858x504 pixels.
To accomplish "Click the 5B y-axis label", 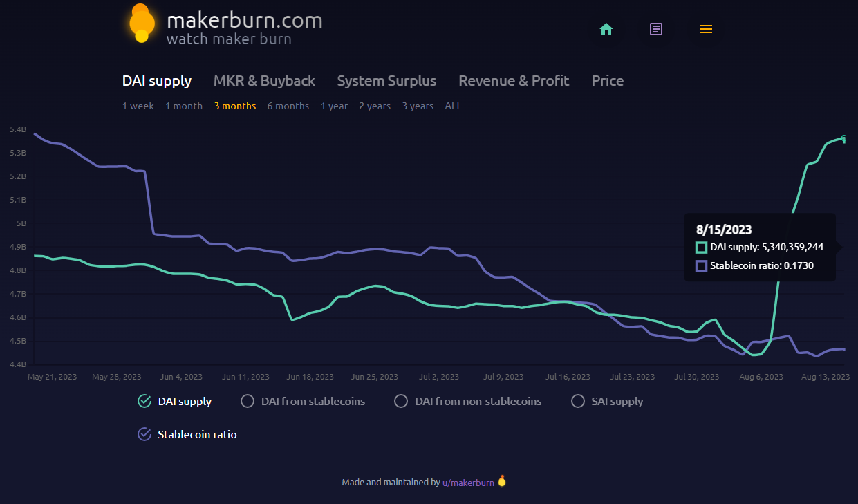I will click(21, 223).
